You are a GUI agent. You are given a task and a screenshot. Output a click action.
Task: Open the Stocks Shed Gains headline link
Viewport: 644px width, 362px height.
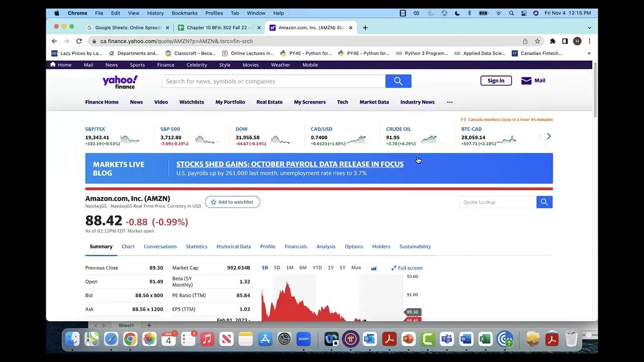click(290, 164)
